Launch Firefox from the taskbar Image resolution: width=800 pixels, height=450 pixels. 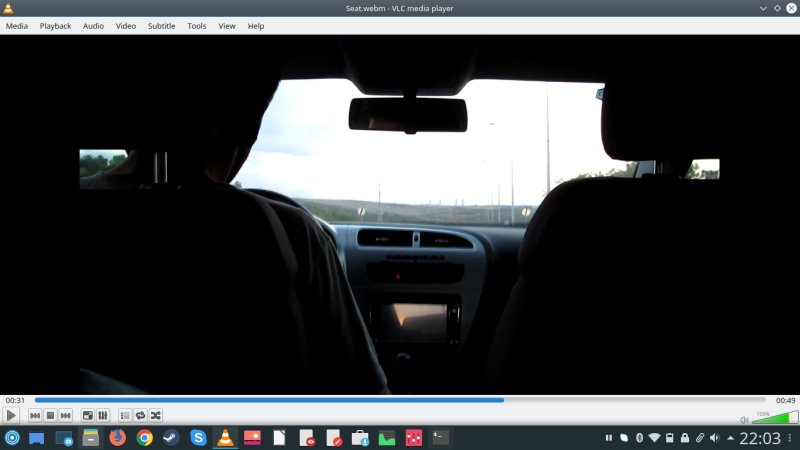click(117, 438)
